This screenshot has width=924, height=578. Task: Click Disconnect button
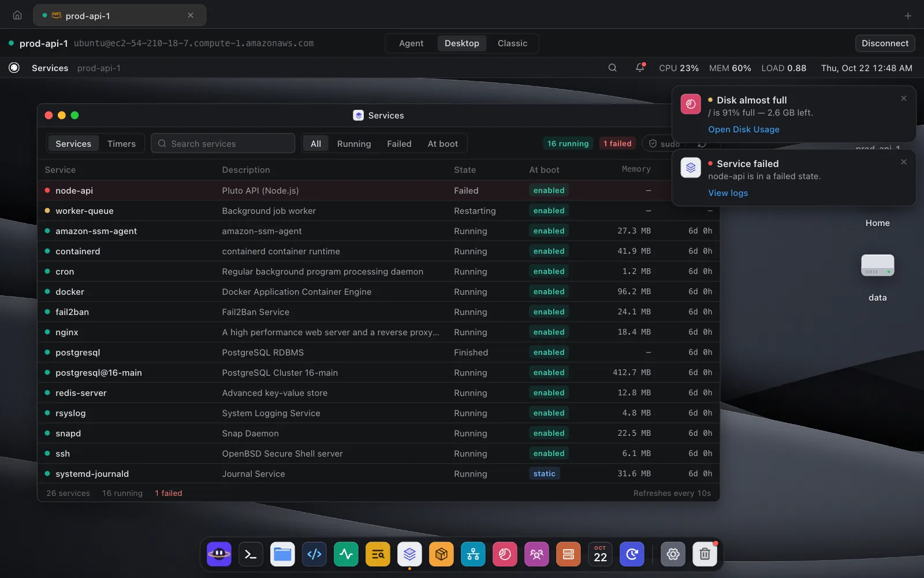pos(885,43)
